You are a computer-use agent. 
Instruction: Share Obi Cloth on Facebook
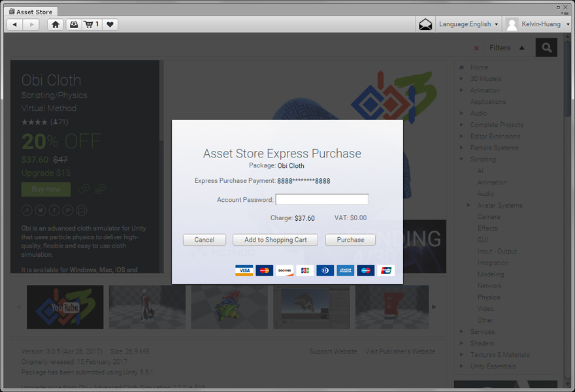54,210
